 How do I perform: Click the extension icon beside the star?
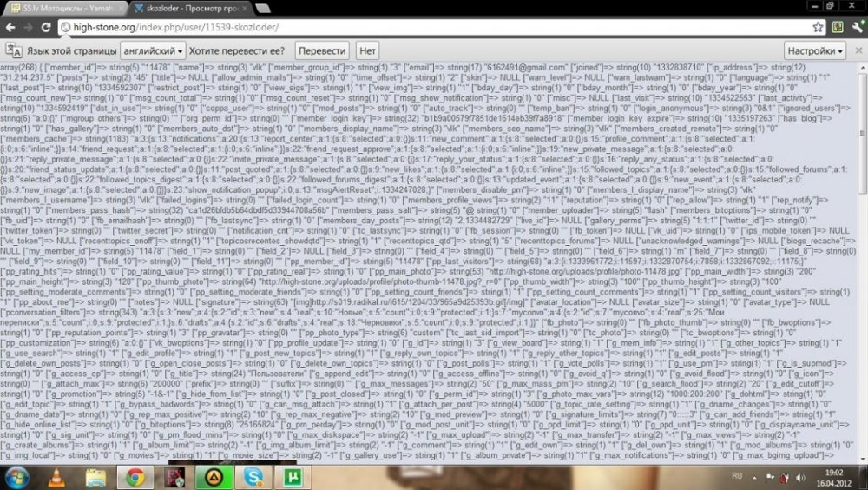[838, 27]
